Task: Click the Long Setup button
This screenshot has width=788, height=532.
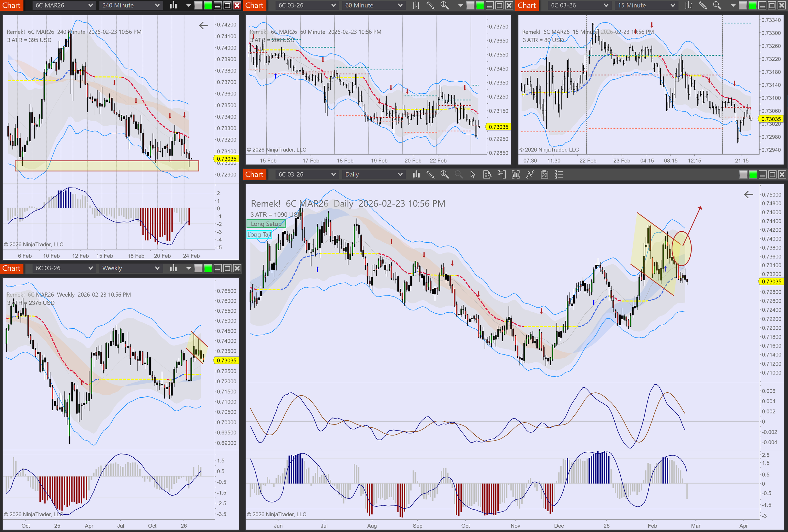Action: [x=266, y=224]
